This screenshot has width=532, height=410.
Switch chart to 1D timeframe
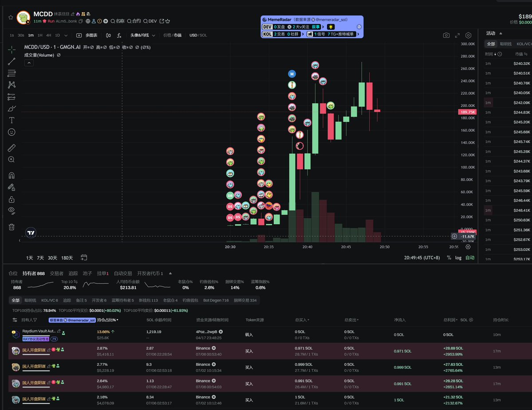coord(57,35)
